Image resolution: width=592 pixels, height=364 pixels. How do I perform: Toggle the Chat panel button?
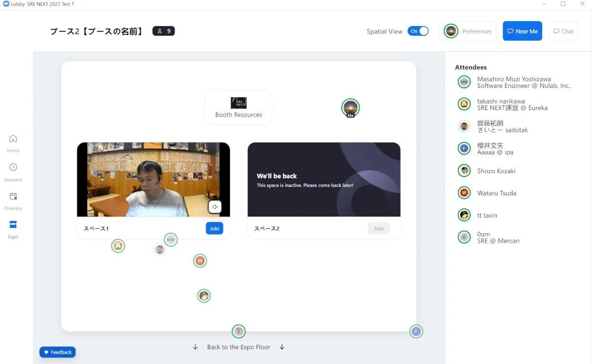coord(563,31)
